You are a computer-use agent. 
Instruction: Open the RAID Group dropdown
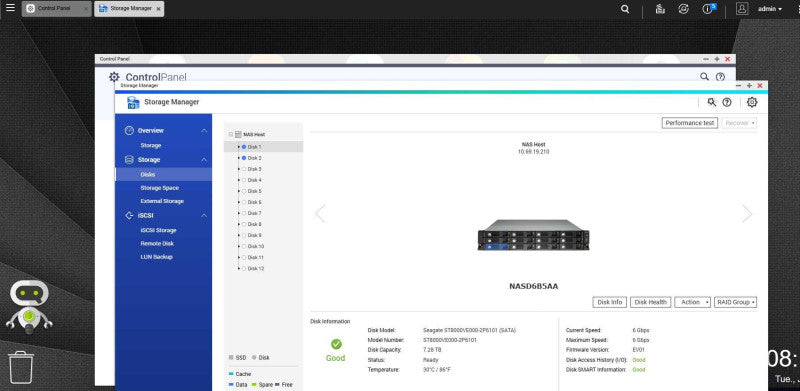pyautogui.click(x=735, y=302)
